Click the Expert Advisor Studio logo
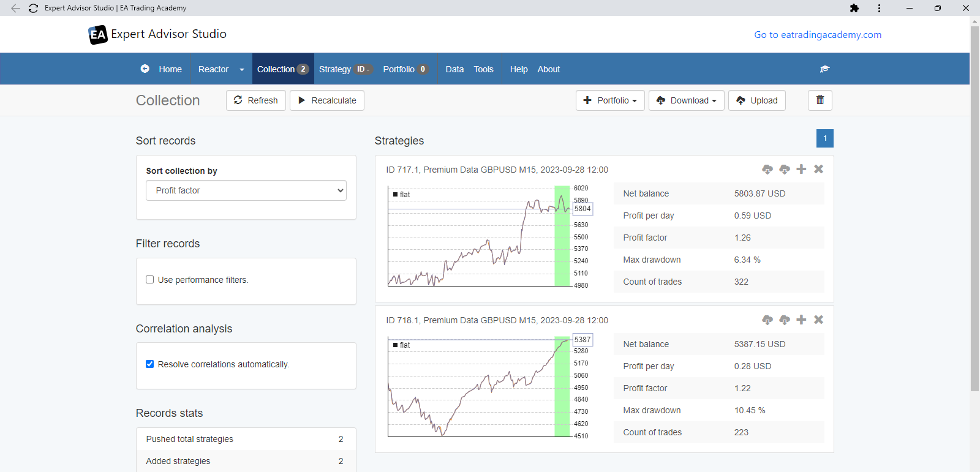The width and height of the screenshot is (980, 472). click(x=157, y=34)
